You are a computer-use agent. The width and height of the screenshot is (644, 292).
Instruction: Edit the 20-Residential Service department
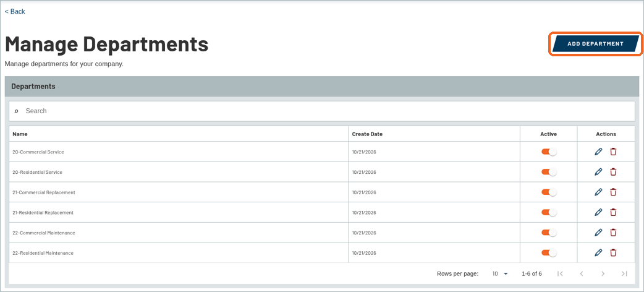click(x=598, y=172)
